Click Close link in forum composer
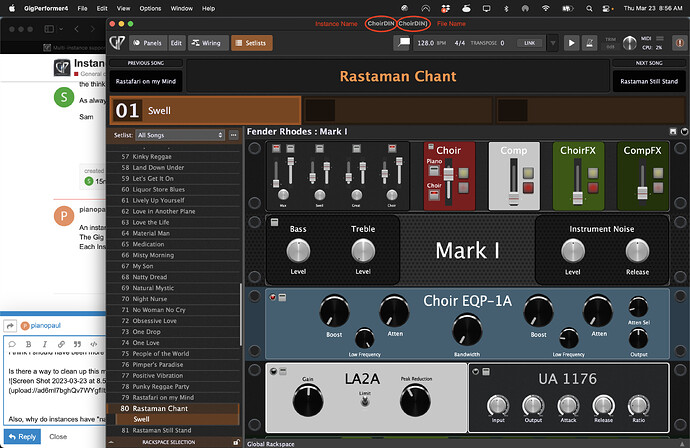This screenshot has height=448, width=690. tap(58, 437)
